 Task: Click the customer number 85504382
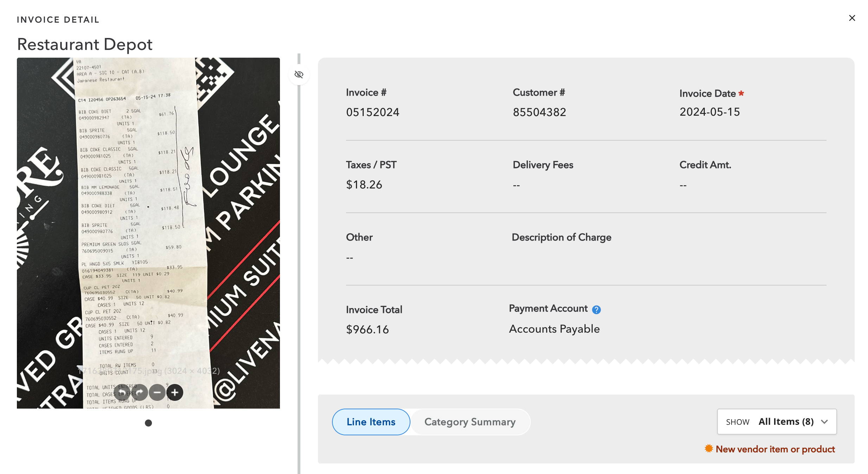pos(540,112)
